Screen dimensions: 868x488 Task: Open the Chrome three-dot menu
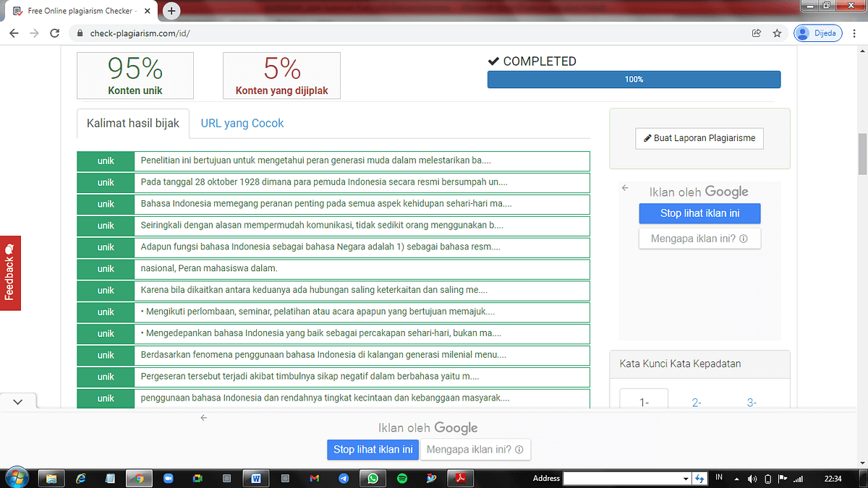coord(854,33)
